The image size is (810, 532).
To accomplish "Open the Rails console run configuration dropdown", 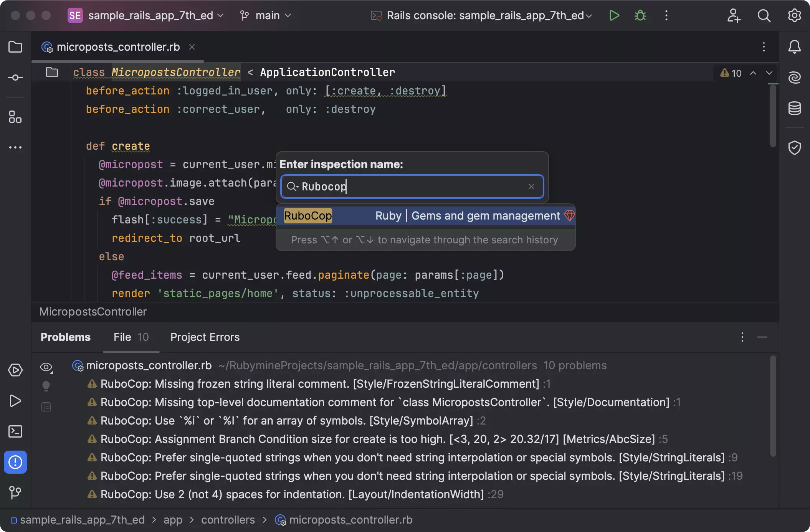I will click(485, 16).
